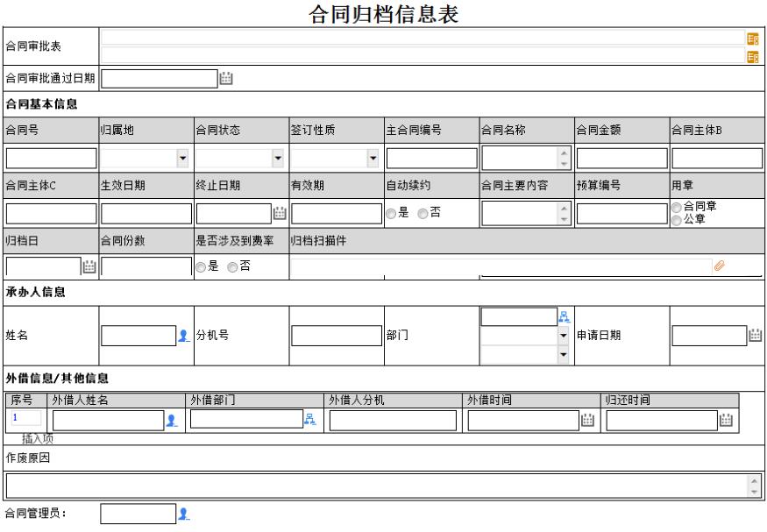Select 否 for 自动续约
The width and height of the screenshot is (767, 532).
click(x=423, y=213)
